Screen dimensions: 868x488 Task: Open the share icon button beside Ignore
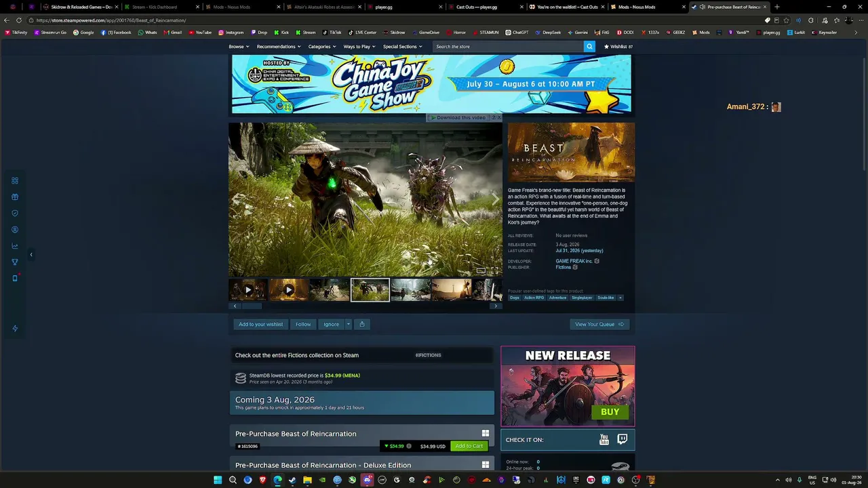[362, 324]
